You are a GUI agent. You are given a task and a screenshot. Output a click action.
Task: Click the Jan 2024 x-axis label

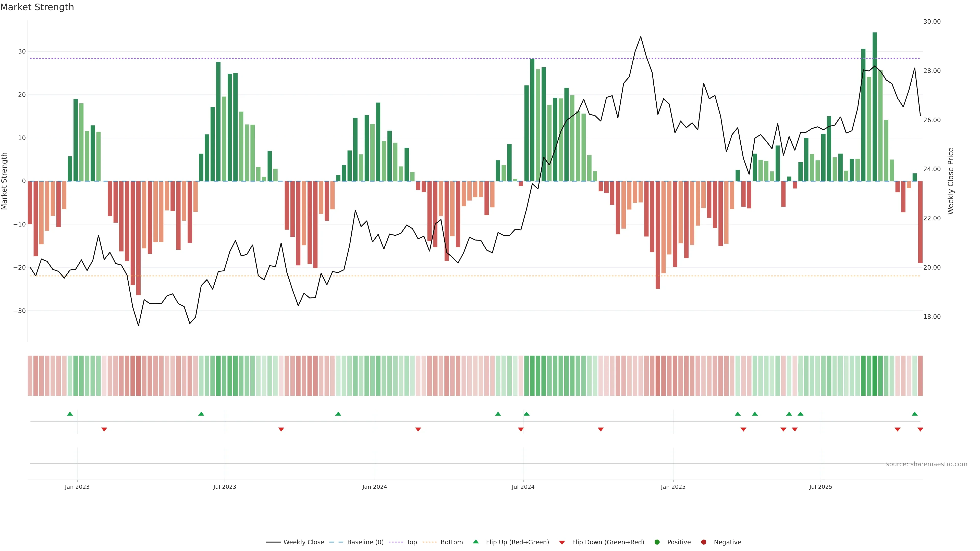pos(375,487)
